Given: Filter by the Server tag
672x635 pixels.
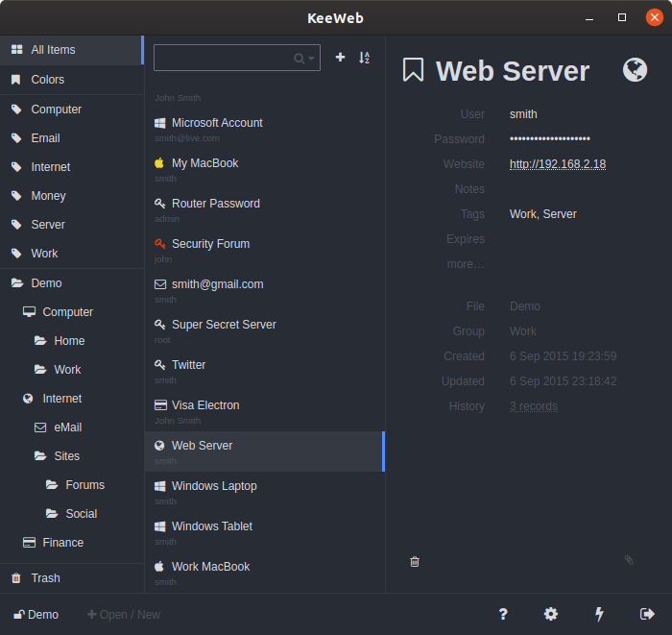Looking at the screenshot, I should 72,224.
